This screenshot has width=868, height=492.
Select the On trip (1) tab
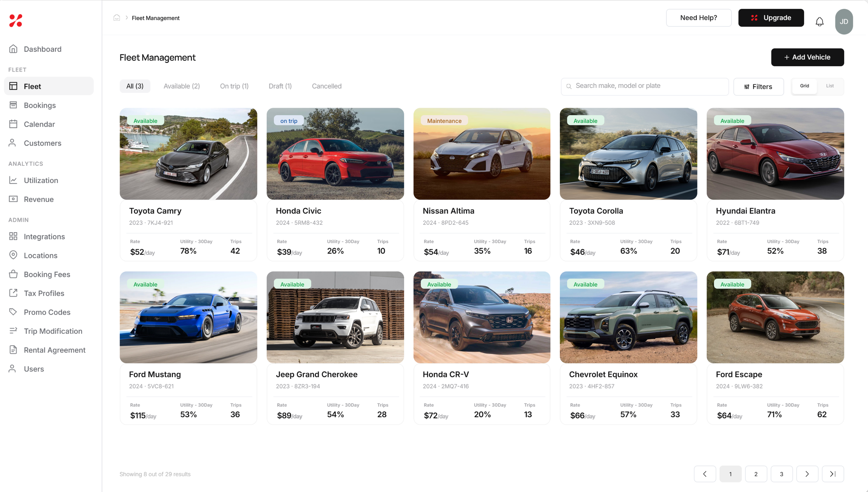[234, 86]
